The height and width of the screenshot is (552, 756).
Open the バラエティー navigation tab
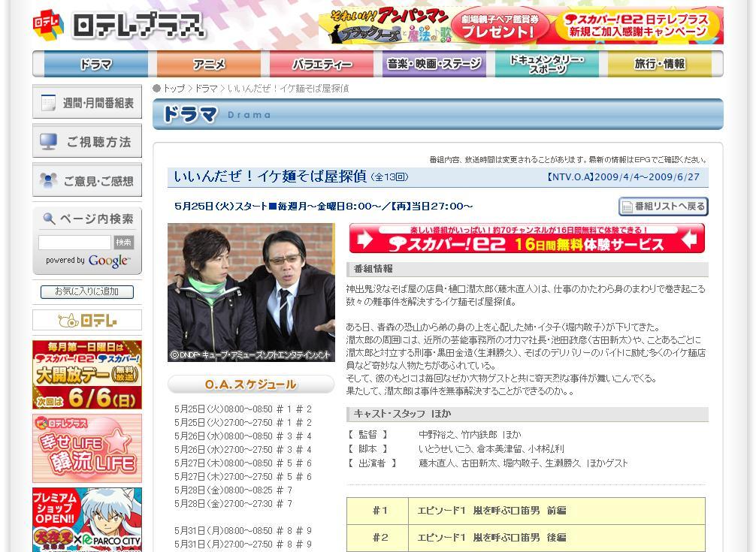(x=322, y=64)
